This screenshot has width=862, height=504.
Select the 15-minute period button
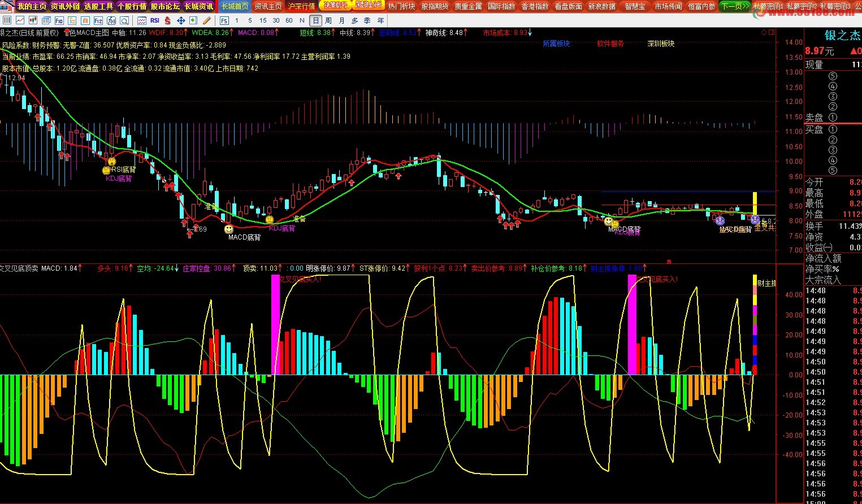[263, 20]
